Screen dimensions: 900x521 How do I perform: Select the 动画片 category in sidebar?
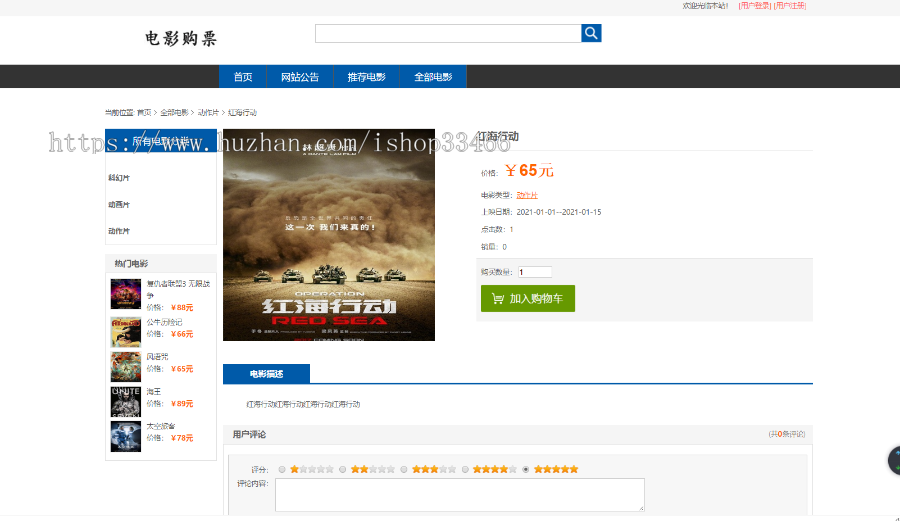pos(119,205)
